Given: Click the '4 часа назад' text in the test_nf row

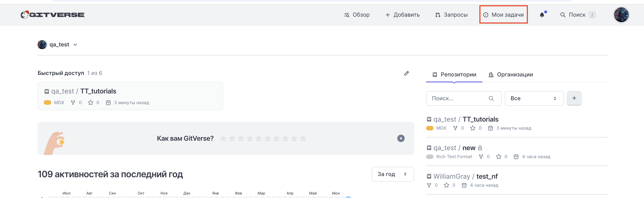Looking at the screenshot, I should click(484, 185).
